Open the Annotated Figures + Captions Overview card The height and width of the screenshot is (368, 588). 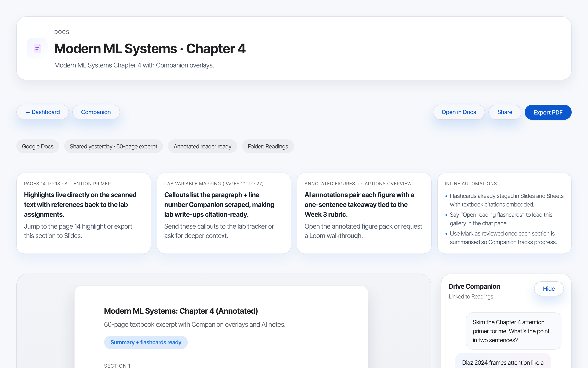364,213
